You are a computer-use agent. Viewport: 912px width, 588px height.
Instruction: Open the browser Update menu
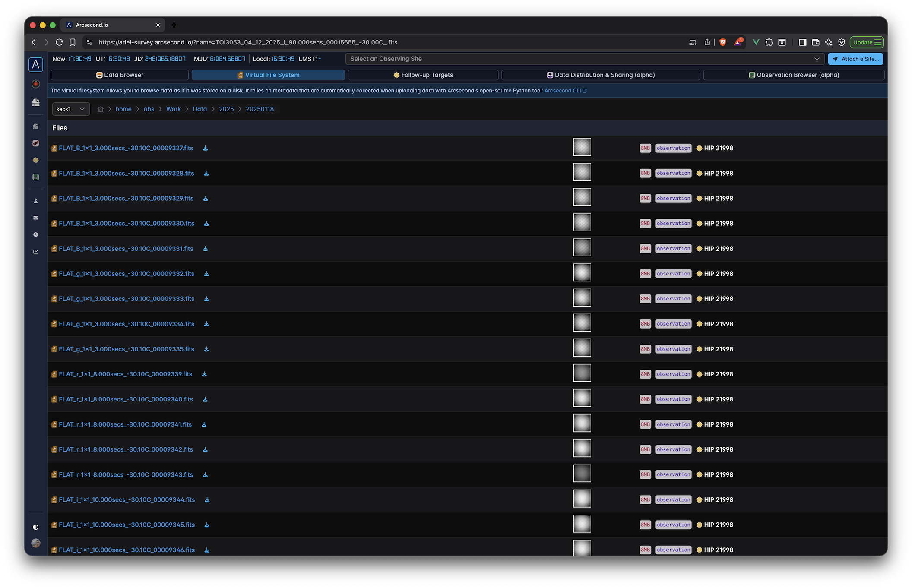(x=866, y=42)
